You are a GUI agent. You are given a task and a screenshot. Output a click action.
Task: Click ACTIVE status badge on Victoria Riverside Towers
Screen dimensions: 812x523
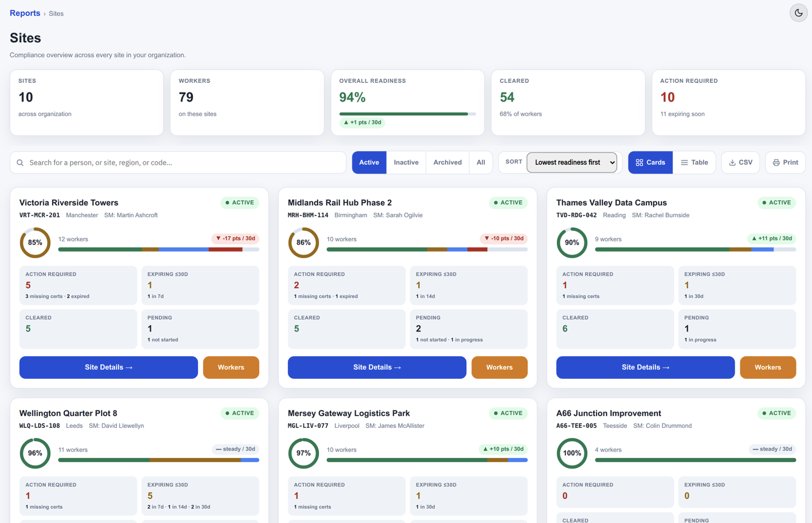tap(240, 203)
